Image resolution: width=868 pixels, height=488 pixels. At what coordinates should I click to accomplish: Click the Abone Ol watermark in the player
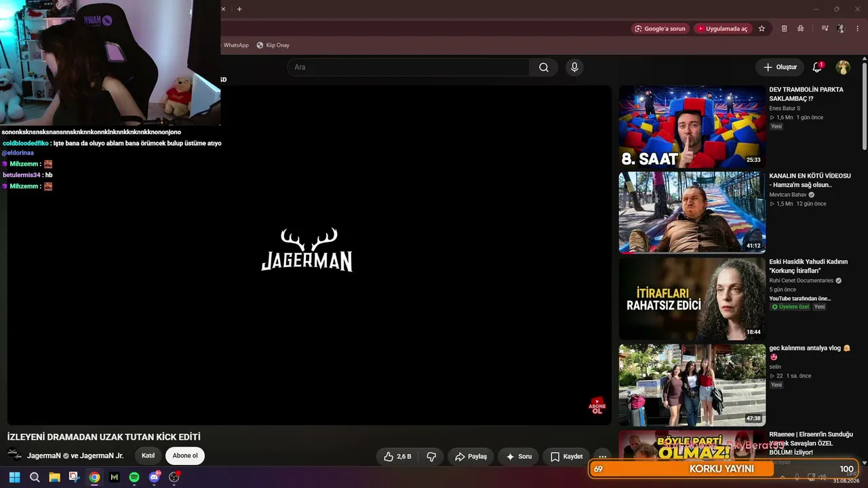click(597, 406)
